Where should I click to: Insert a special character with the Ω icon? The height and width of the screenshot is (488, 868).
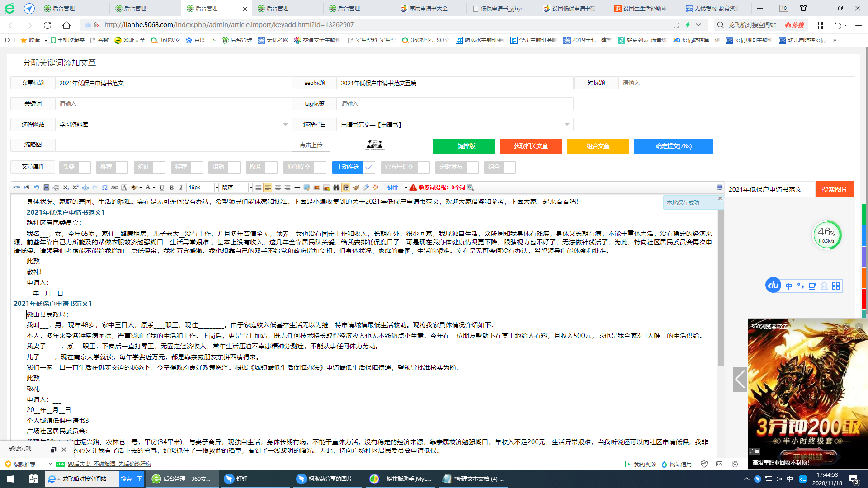pyautogui.click(x=104, y=187)
